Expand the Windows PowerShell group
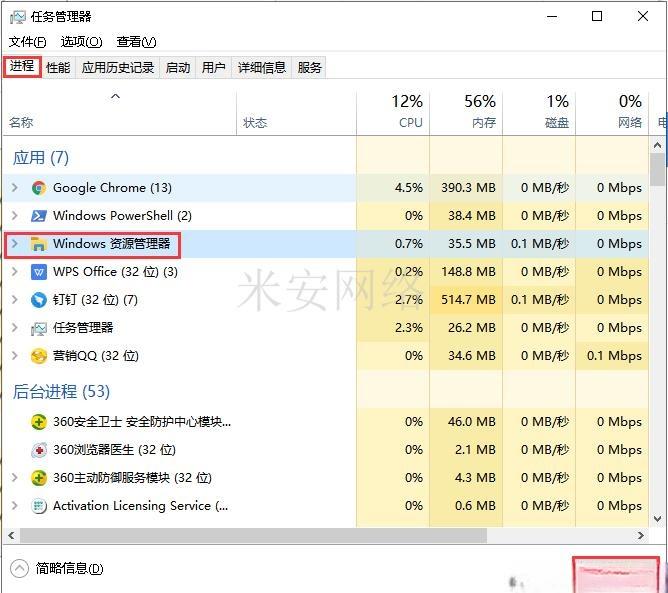The width and height of the screenshot is (668, 593). coord(14,216)
